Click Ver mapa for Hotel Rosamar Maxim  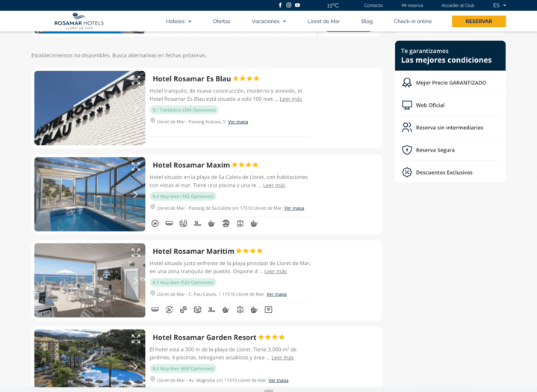(x=294, y=208)
